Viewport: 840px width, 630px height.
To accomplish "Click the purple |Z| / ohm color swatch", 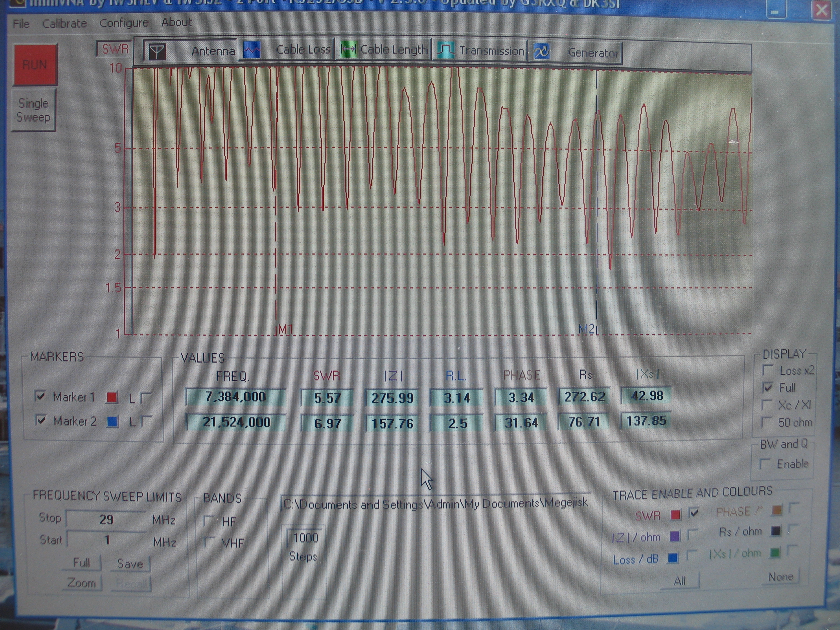I will (675, 536).
